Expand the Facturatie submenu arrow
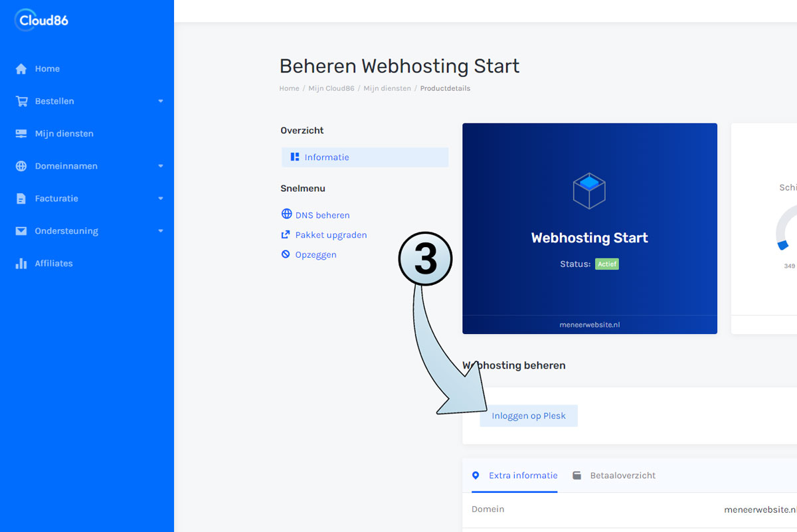The width and height of the screenshot is (797, 532). pyautogui.click(x=161, y=199)
